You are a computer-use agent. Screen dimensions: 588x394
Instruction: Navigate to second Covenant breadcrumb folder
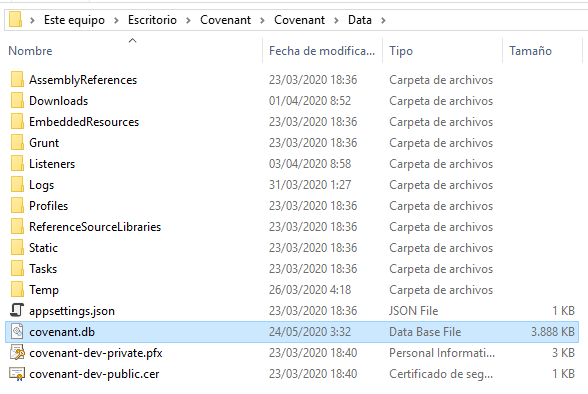pyautogui.click(x=299, y=20)
